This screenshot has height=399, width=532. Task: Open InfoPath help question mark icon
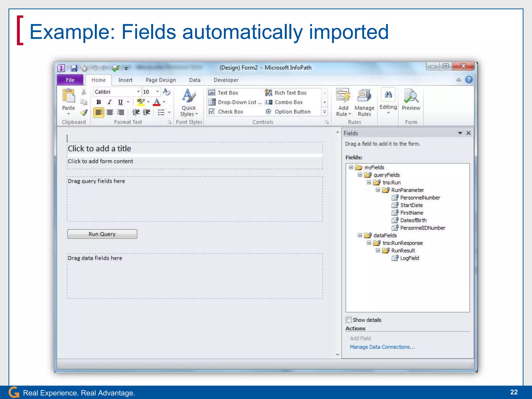pos(469,80)
